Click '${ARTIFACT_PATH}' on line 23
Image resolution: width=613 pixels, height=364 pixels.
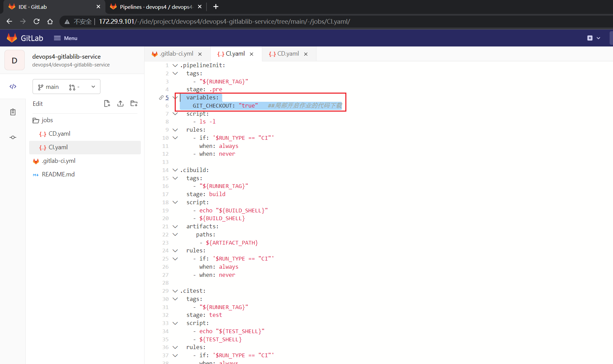pos(232,243)
